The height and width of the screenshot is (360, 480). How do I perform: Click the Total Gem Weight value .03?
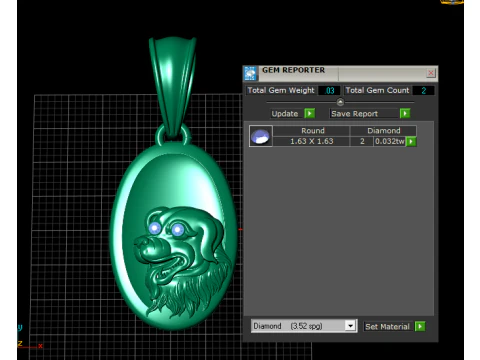click(329, 91)
